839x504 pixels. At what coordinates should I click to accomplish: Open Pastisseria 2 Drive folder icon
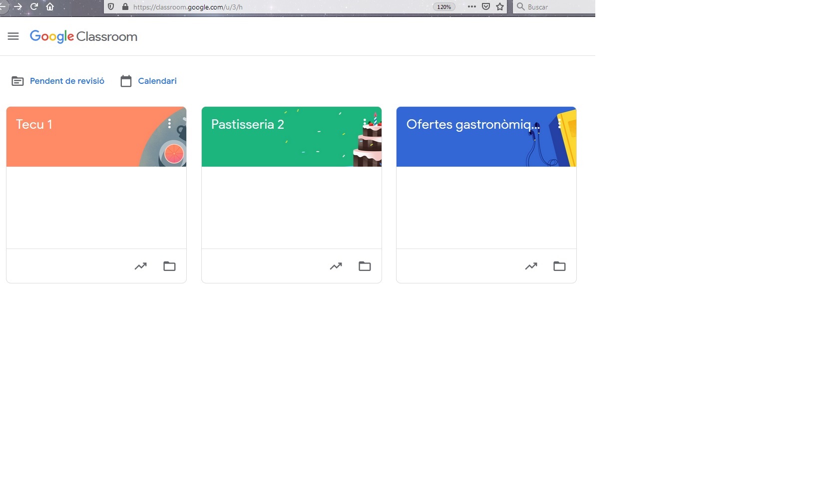(365, 266)
